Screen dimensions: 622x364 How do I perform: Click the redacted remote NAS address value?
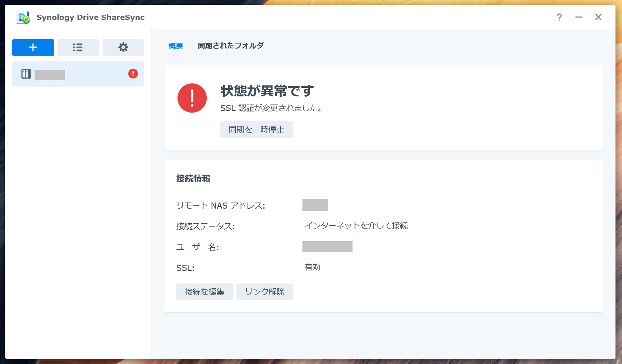coord(315,205)
